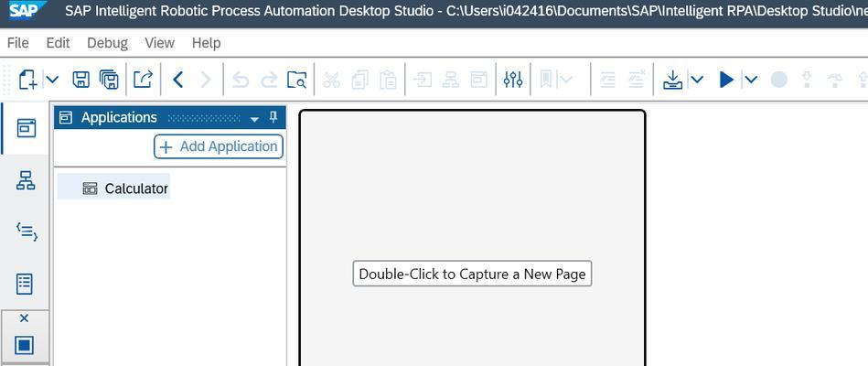
Task: Open the View menu
Action: [159, 43]
